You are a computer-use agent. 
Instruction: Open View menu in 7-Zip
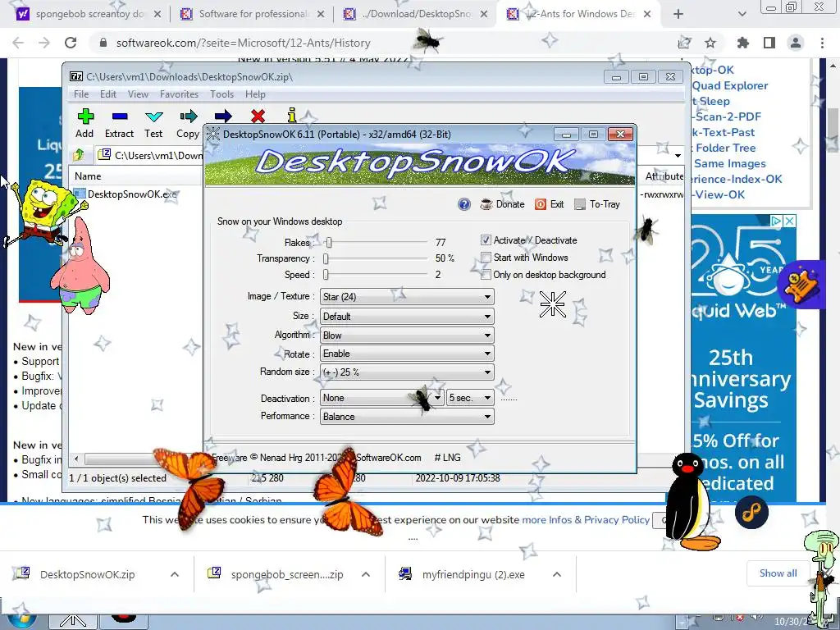138,94
